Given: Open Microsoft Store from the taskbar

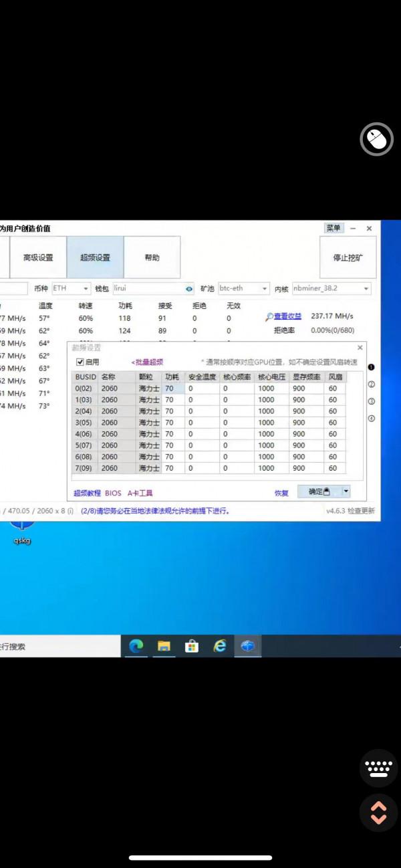Looking at the screenshot, I should tap(192, 646).
